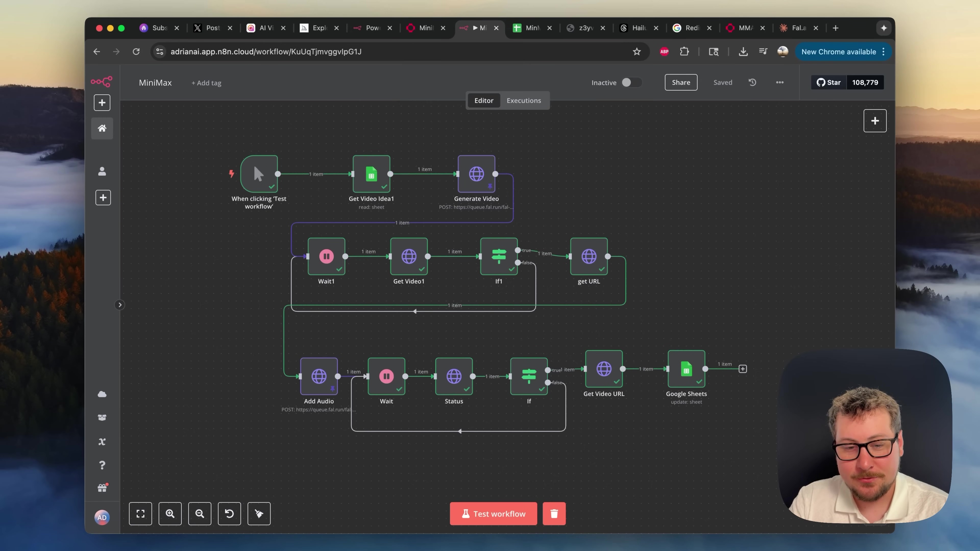Select the If node in bottom row
Image resolution: width=980 pixels, height=551 pixels.
pos(529,377)
